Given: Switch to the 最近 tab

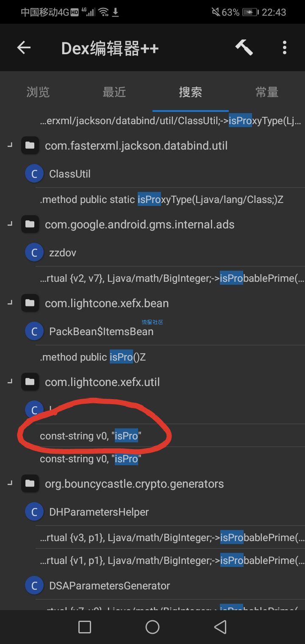Looking at the screenshot, I should pyautogui.click(x=114, y=92).
